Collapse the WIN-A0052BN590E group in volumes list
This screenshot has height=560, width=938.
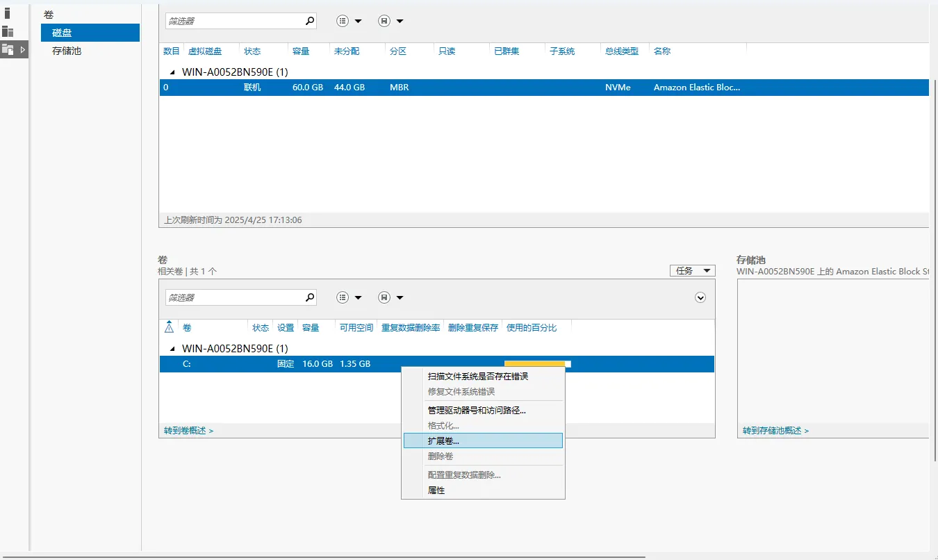click(x=172, y=349)
